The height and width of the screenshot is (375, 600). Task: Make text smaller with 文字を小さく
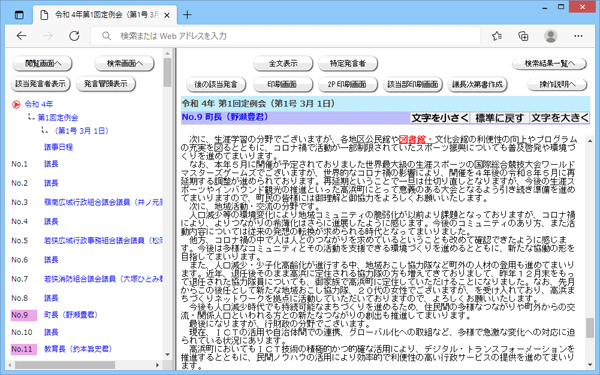point(440,118)
